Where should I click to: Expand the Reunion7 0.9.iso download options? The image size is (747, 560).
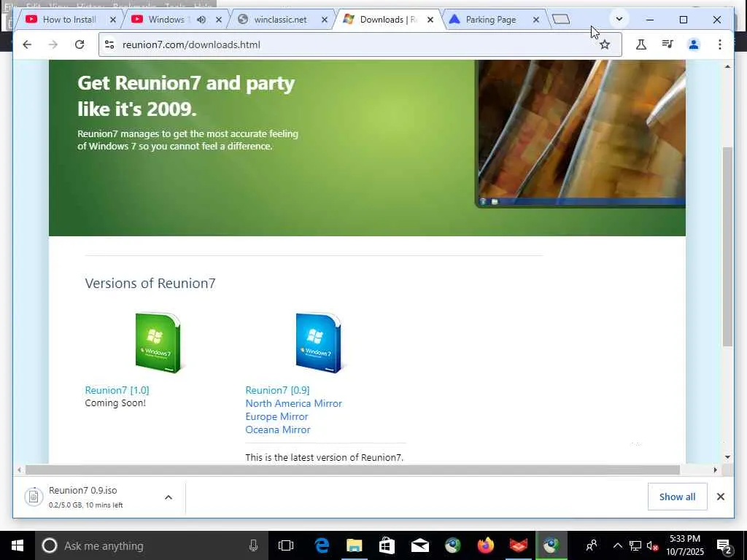tap(169, 497)
